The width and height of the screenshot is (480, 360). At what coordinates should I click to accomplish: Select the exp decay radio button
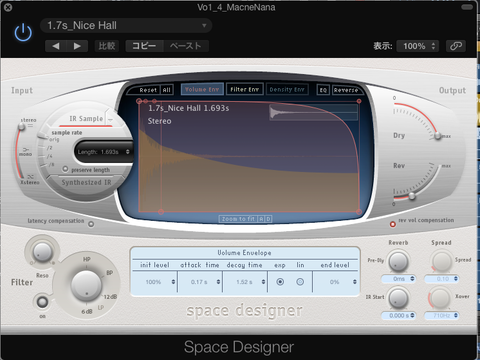tap(280, 282)
